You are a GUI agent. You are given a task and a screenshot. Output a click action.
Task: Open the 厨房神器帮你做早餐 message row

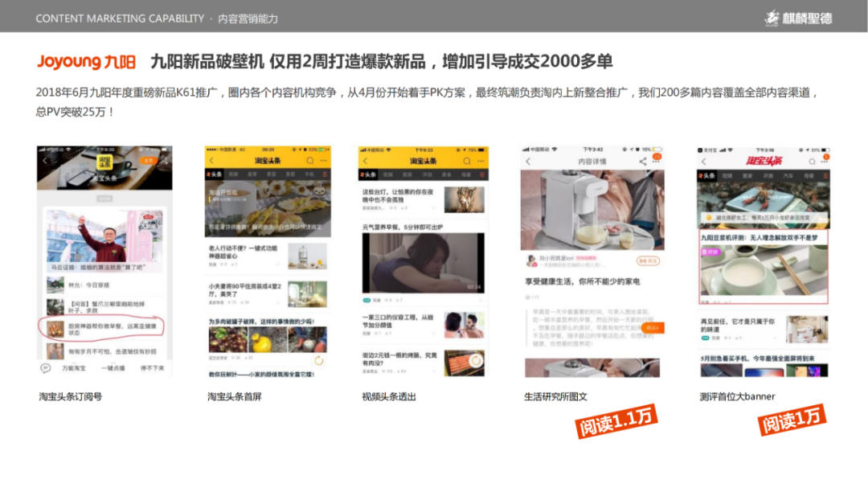104,329
